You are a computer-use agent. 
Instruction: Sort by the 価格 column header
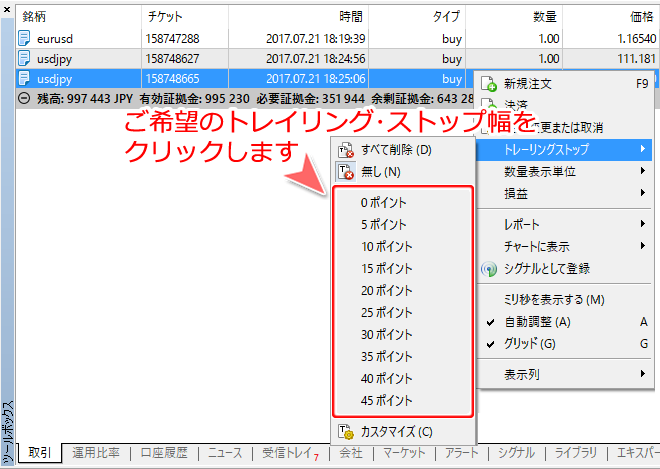coord(610,17)
